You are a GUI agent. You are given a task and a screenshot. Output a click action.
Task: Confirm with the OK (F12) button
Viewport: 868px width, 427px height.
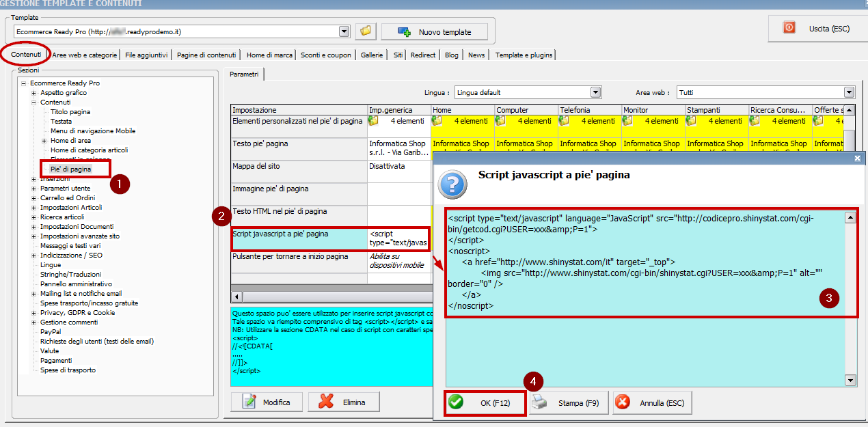click(x=485, y=403)
